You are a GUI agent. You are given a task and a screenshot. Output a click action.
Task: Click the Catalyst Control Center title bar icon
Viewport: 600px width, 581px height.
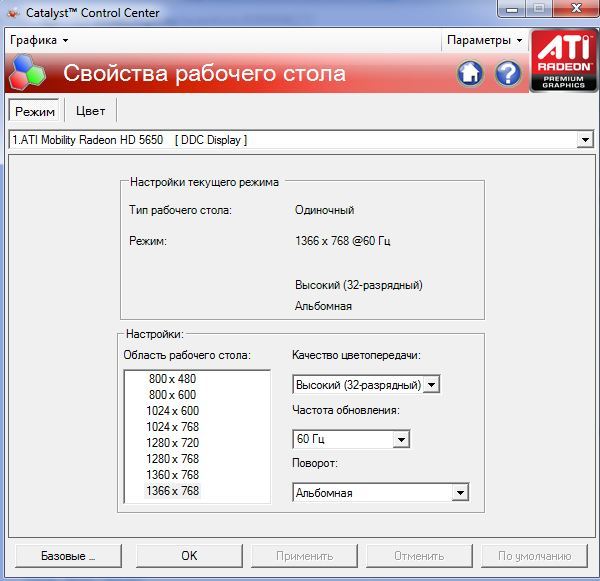14,13
